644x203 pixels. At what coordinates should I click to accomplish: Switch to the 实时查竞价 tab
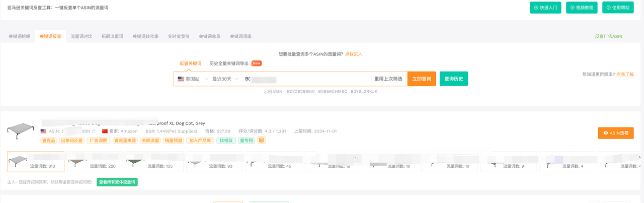coord(179,37)
